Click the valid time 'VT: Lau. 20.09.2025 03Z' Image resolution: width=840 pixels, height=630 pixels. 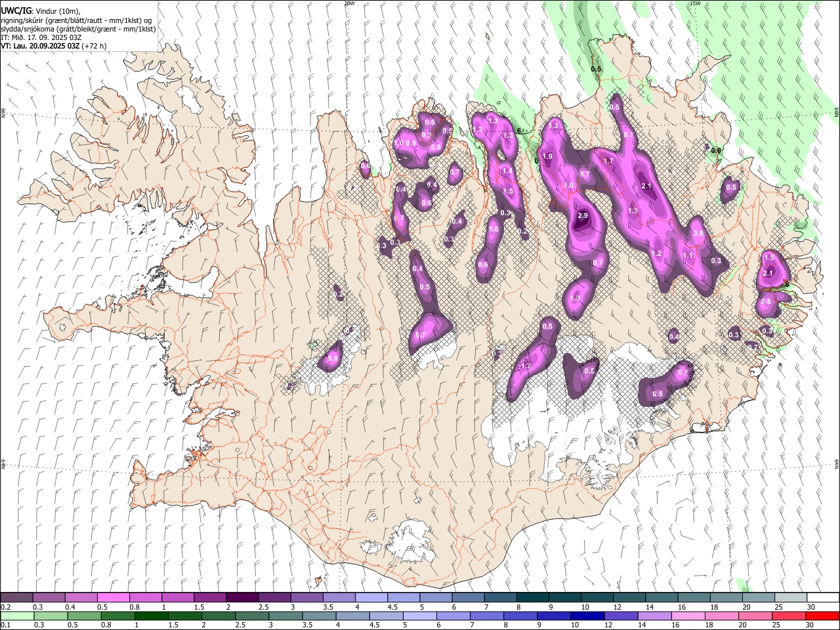(x=40, y=46)
